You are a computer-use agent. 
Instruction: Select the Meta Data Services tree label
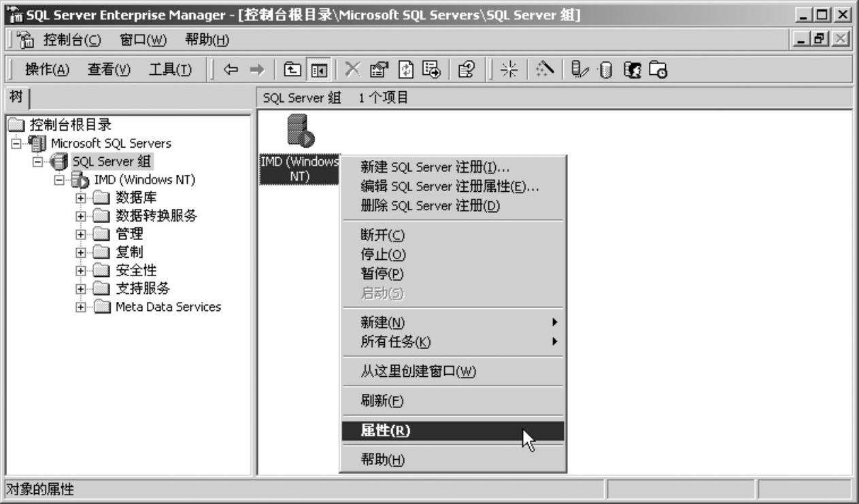coord(168,307)
